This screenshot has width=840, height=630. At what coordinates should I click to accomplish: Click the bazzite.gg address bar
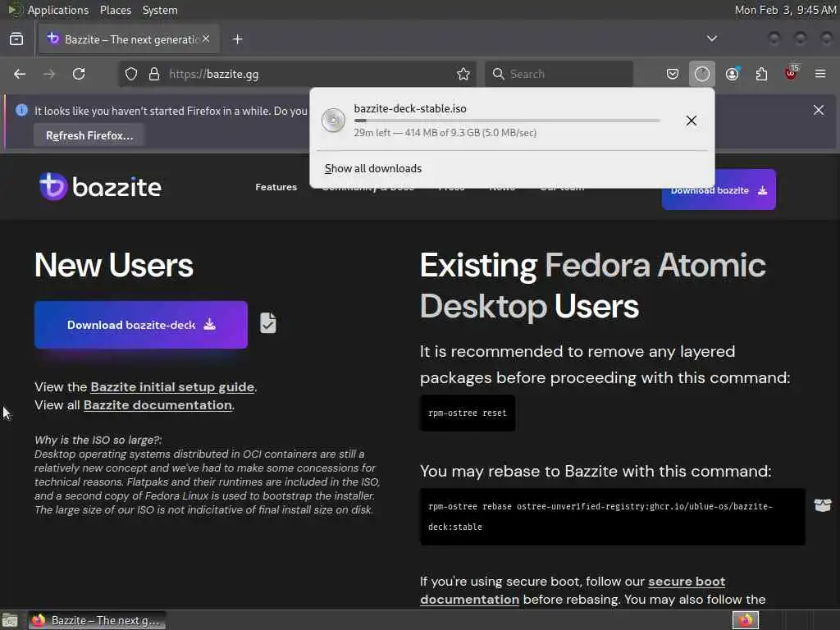pos(295,74)
